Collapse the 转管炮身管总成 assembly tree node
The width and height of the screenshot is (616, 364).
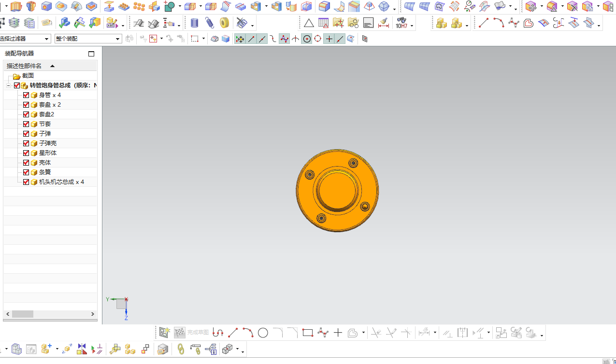click(8, 85)
